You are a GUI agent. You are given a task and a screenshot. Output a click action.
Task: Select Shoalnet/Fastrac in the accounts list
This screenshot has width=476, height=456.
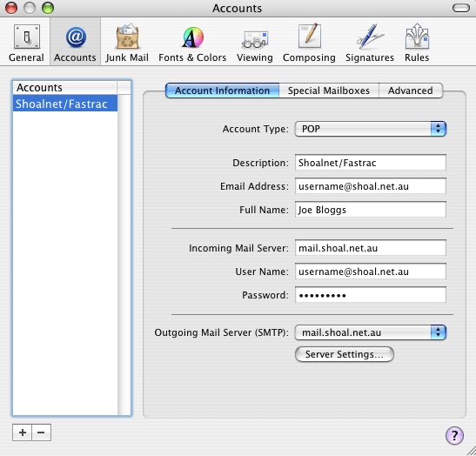pos(65,104)
